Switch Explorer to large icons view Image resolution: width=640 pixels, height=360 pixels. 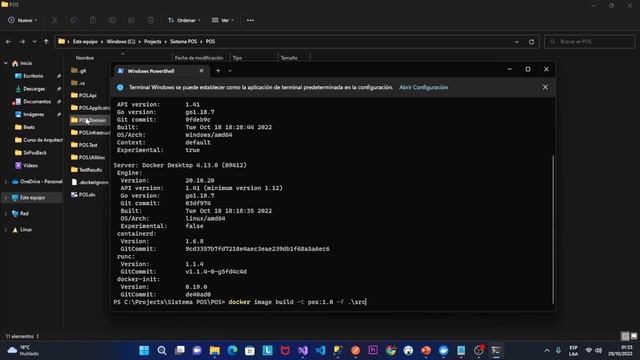coord(633,336)
